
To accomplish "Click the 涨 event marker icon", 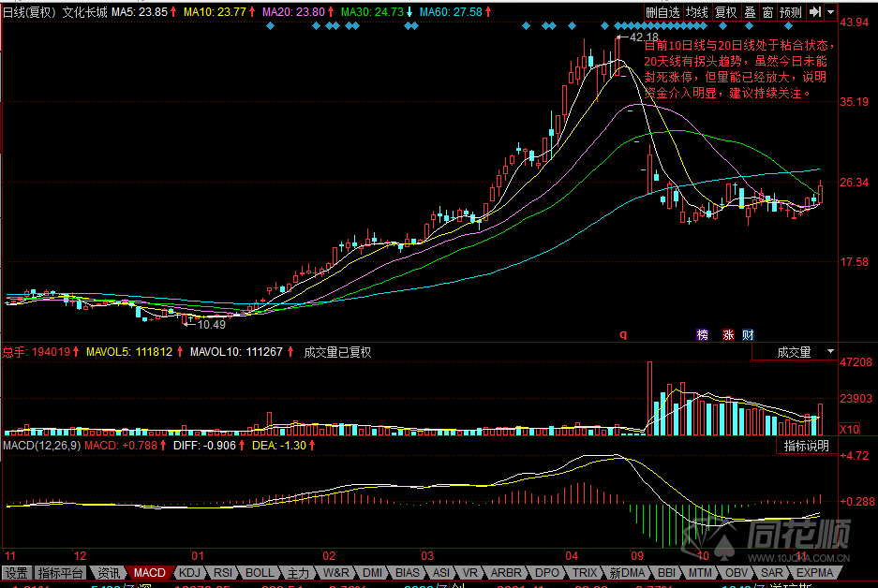I will 727,334.
